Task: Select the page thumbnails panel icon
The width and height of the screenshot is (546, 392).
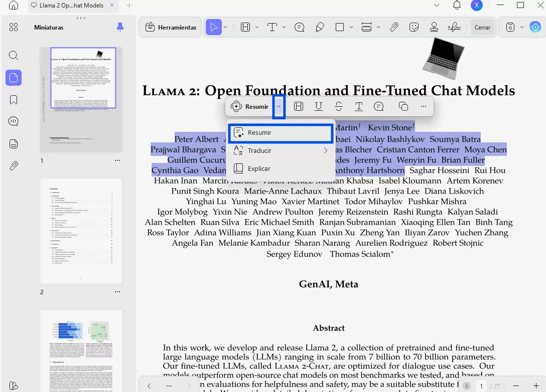Action: (x=13, y=78)
